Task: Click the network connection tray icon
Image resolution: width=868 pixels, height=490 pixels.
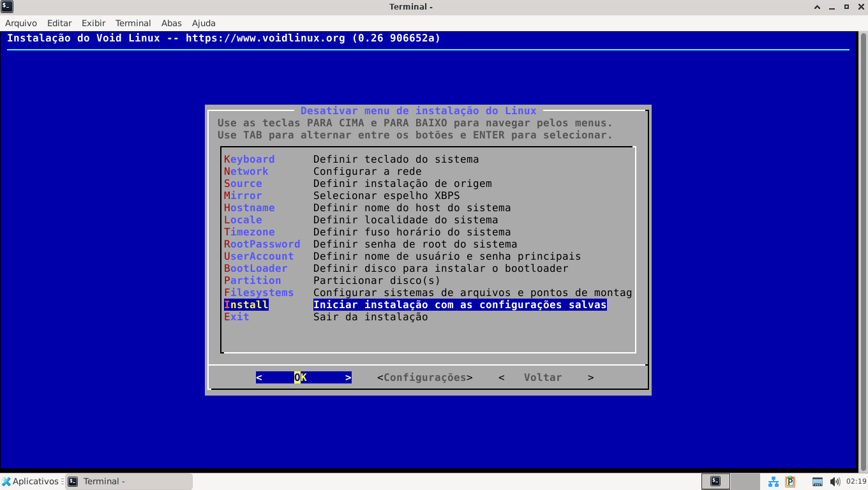Action: tap(773, 482)
